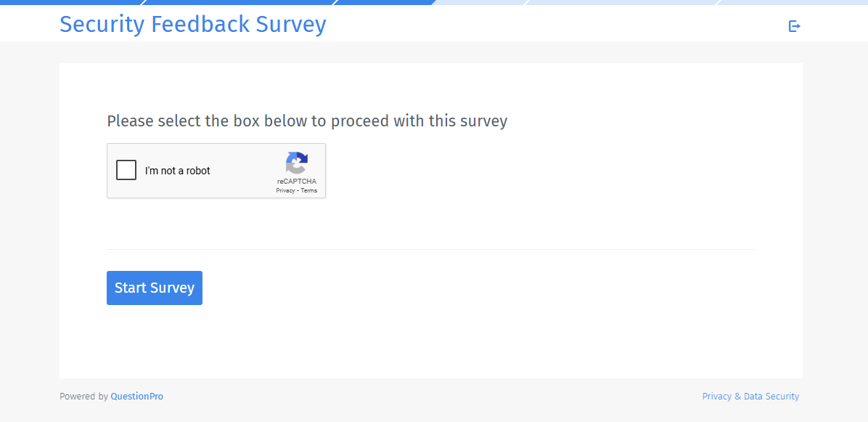
Task: Click the divider line above Start Survey
Action: (430, 249)
